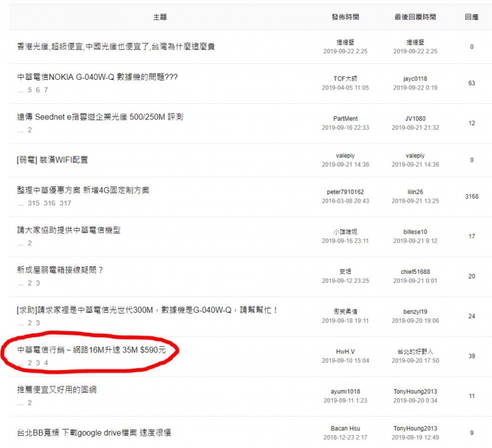View last replier 台北的好野人 profile
492x448 pixels.
click(x=415, y=352)
